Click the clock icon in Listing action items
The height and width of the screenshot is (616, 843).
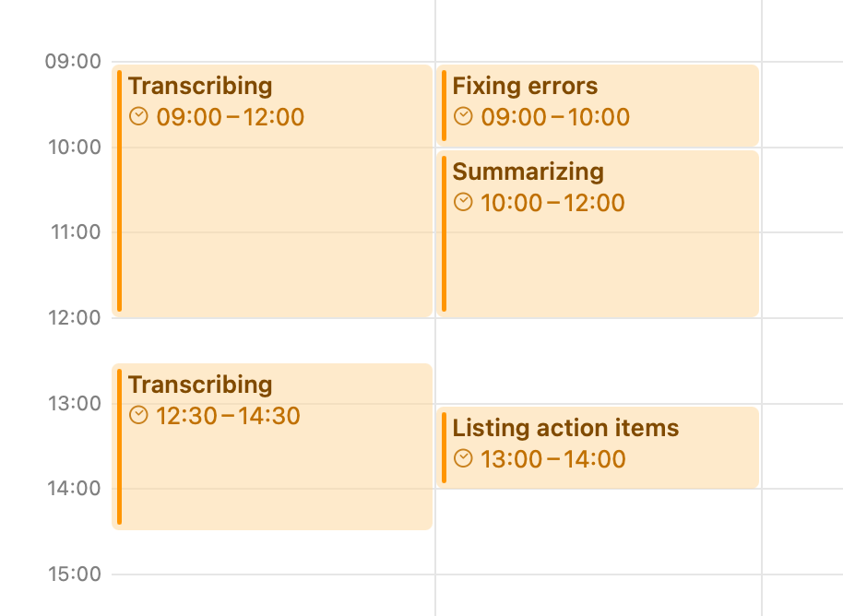click(x=463, y=458)
